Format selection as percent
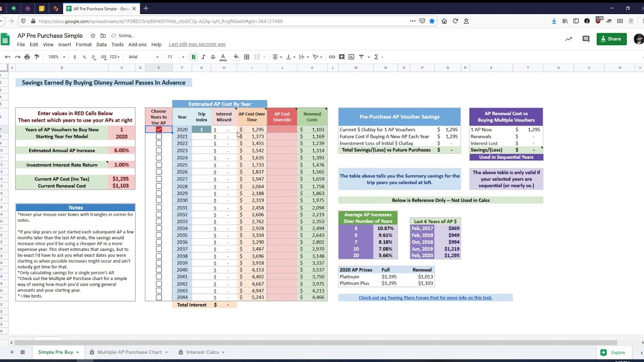The height and width of the screenshot is (362, 644). 84,57
